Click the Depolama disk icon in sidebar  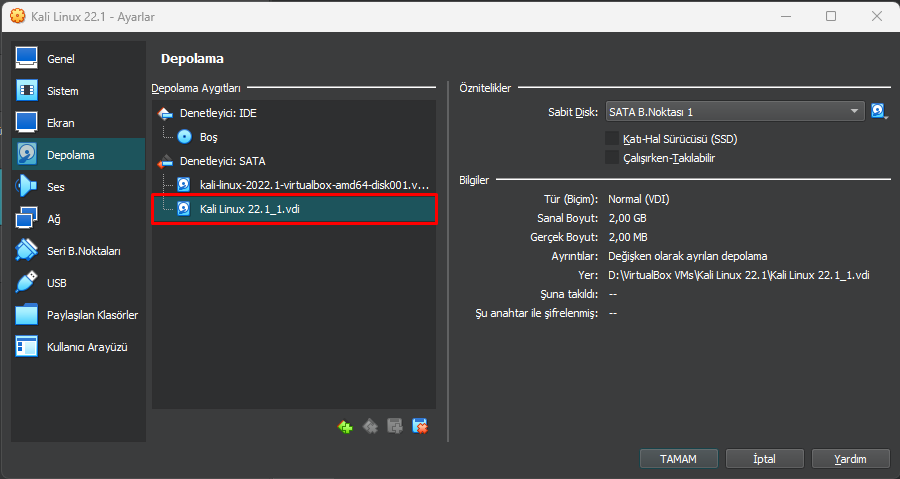[26, 154]
